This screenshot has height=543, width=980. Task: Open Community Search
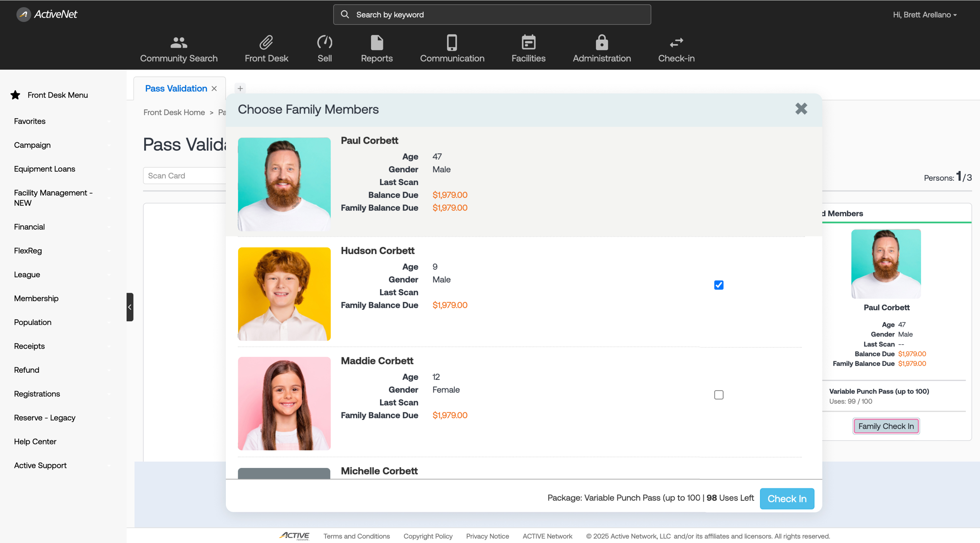179,48
